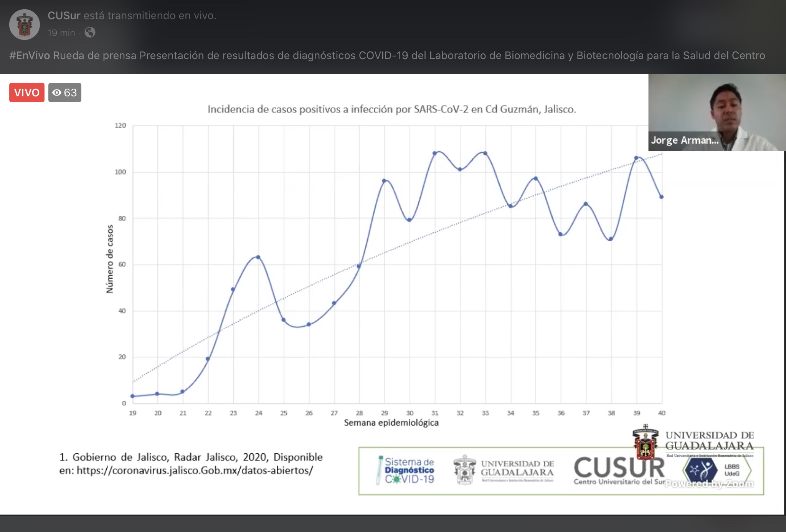Image resolution: width=786 pixels, height=532 pixels.
Task: Click the week 31 peak data point
Action: coord(435,153)
